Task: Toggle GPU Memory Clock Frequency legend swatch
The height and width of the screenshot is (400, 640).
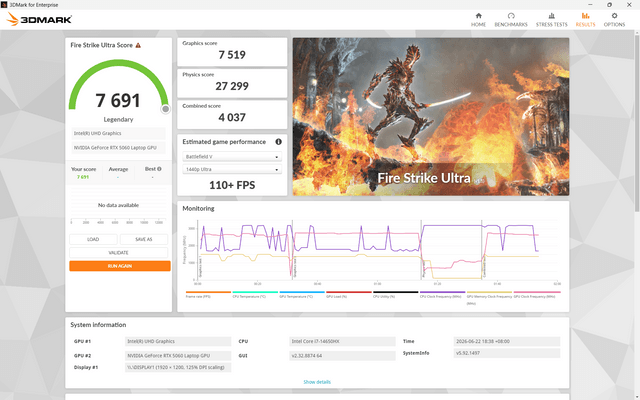Action: [x=489, y=292]
